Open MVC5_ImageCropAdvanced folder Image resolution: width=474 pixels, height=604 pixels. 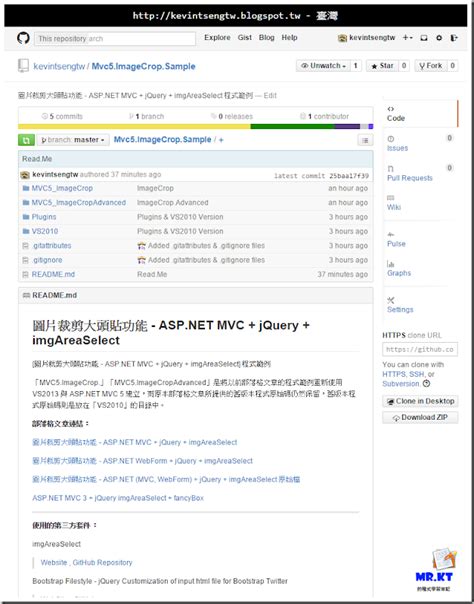79,203
